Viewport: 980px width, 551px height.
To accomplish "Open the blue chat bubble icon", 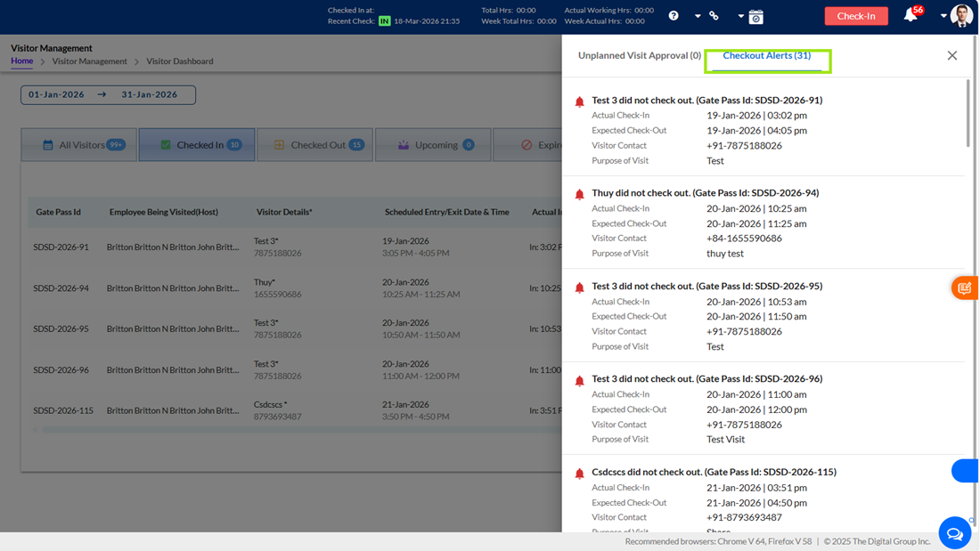I will 954,533.
